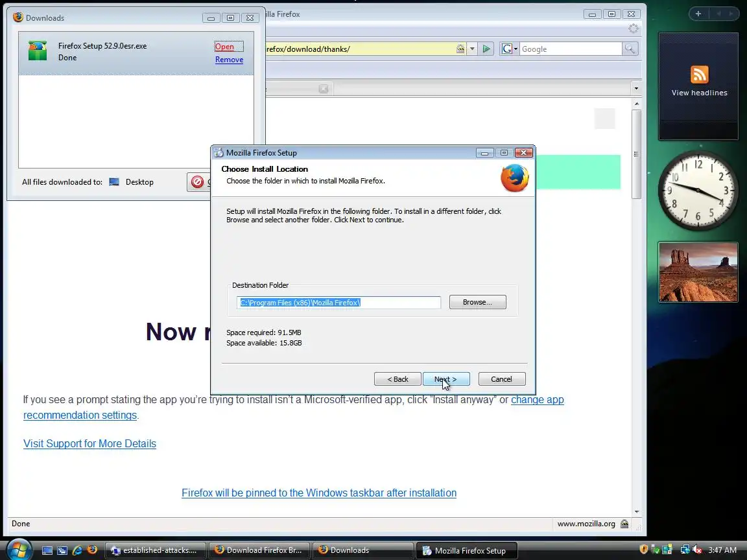Minimize the Downloads window
This screenshot has width=747, height=560.
(211, 18)
